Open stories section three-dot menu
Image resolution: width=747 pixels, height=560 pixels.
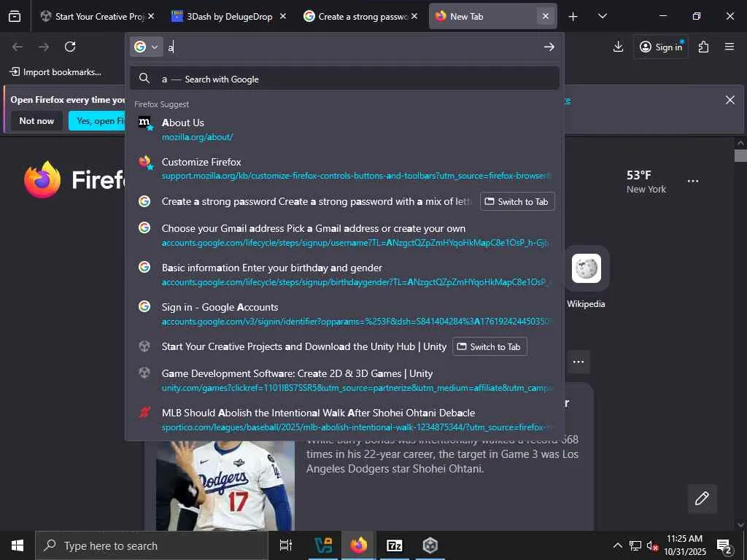coord(578,362)
